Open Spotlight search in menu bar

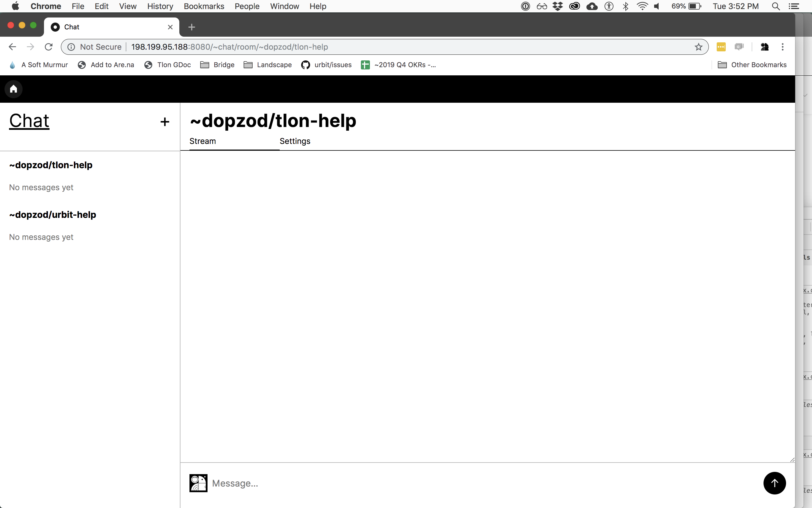[775, 6]
